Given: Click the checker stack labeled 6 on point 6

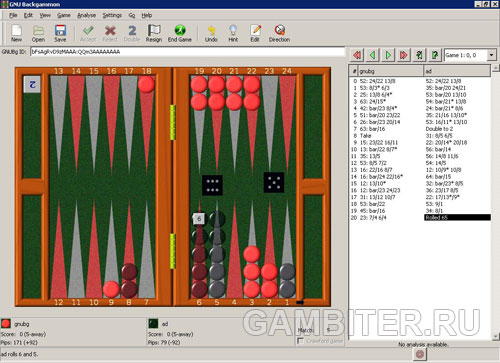Looking at the screenshot, I should (x=199, y=255).
